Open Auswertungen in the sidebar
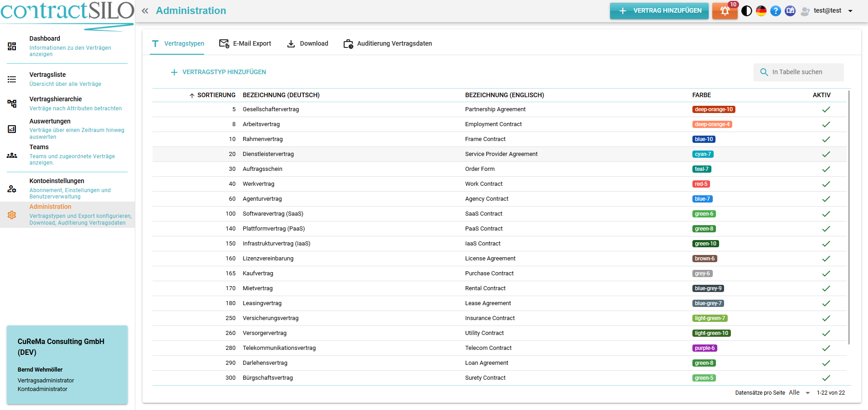This screenshot has height=410, width=868. pyautogui.click(x=67, y=129)
